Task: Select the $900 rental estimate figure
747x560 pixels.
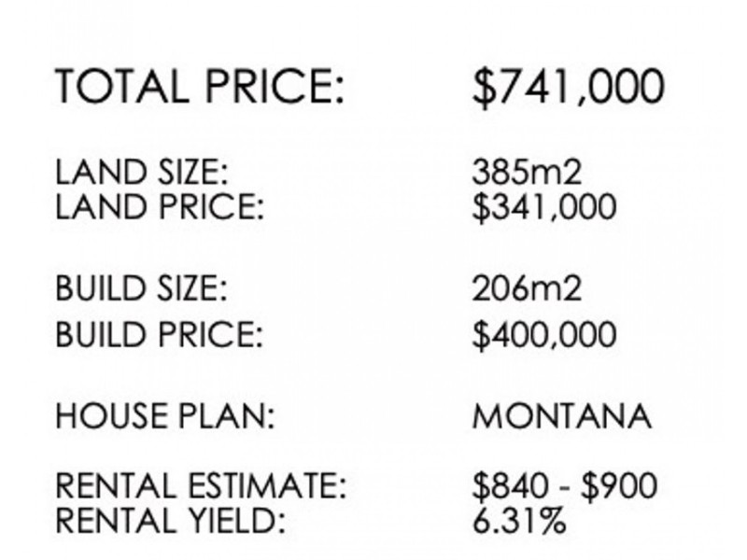Action: coord(619,486)
